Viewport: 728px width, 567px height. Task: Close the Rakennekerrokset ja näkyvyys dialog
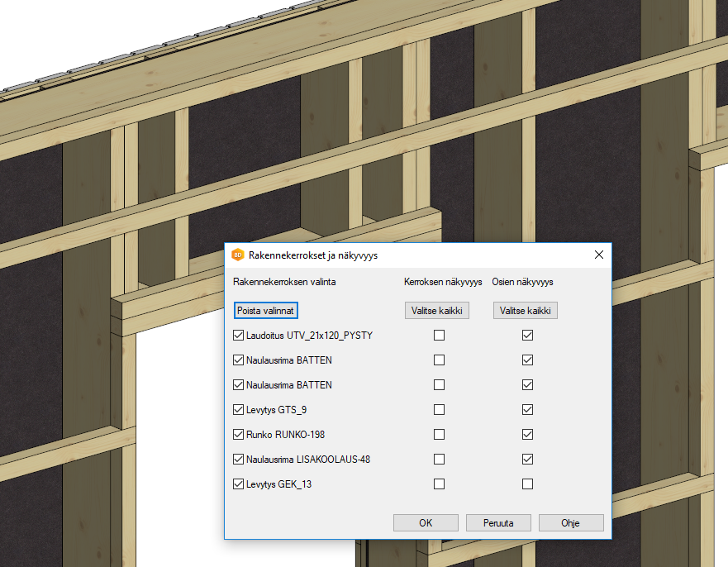pyautogui.click(x=599, y=255)
